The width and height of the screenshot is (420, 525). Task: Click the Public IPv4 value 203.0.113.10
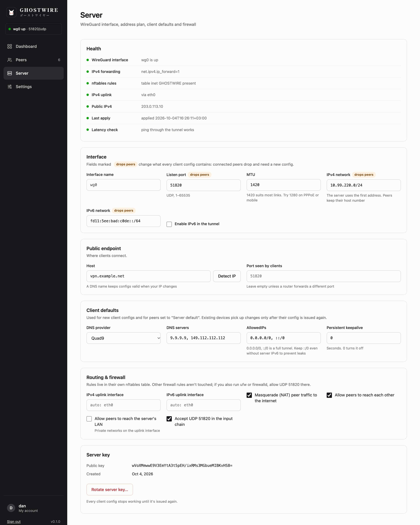point(152,106)
